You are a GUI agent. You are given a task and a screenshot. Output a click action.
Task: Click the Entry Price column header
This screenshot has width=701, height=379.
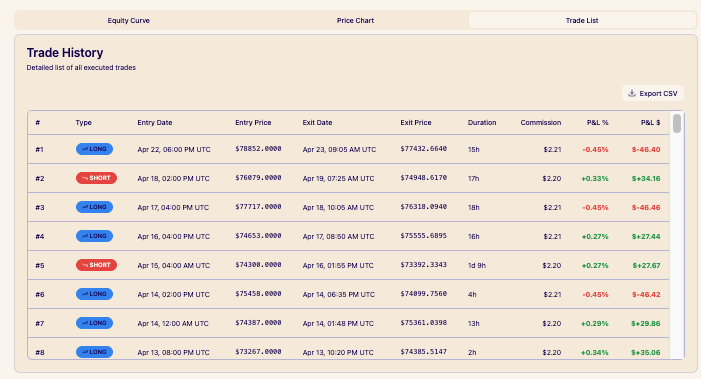click(x=253, y=122)
